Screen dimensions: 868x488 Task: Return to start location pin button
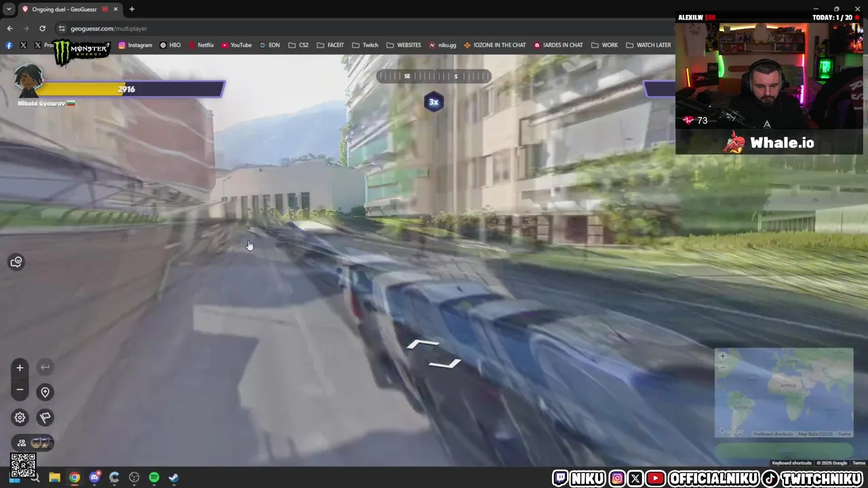[x=45, y=392]
